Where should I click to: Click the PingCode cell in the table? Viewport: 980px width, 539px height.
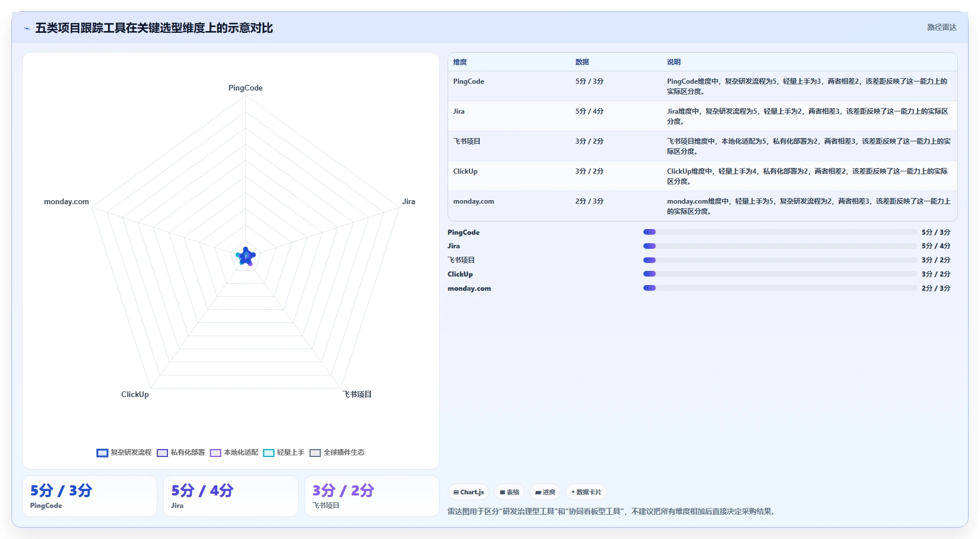(468, 81)
